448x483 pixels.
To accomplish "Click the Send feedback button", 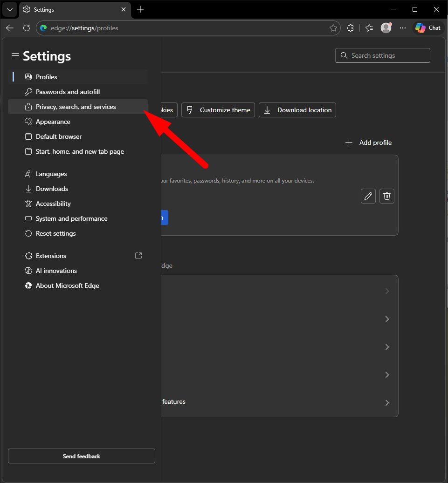I will coord(82,456).
